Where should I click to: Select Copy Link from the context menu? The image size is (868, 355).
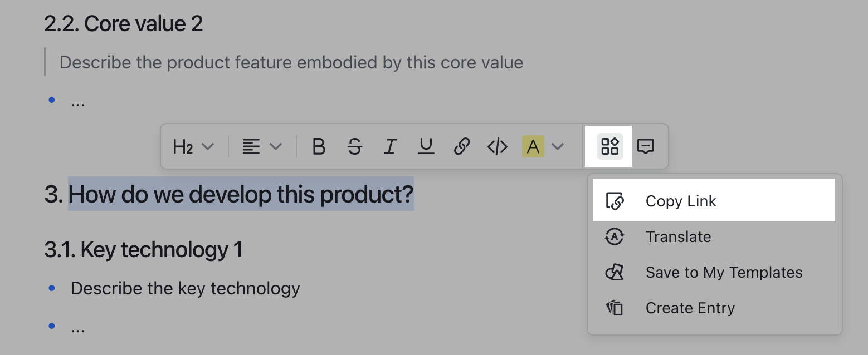click(x=681, y=201)
